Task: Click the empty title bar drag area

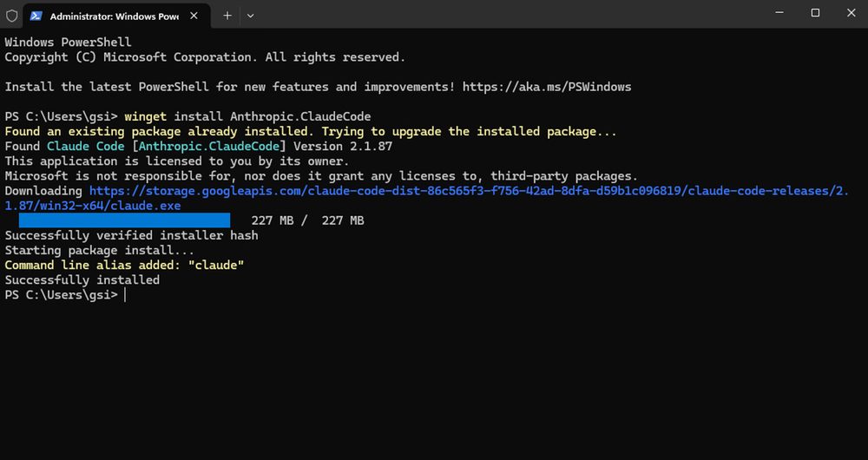Action: (503, 14)
